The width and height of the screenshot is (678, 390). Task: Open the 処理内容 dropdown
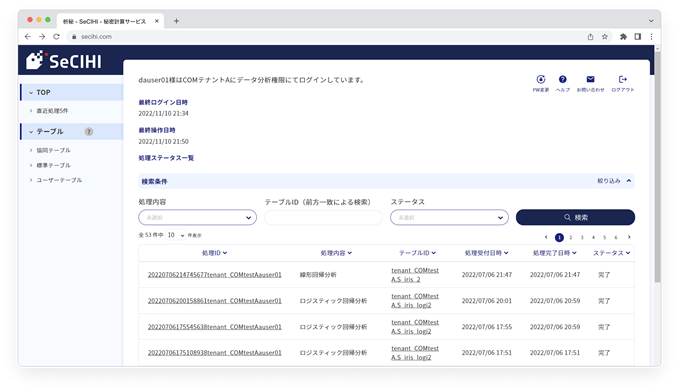tap(198, 217)
